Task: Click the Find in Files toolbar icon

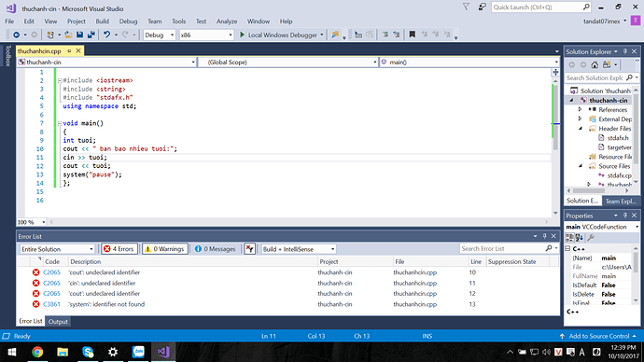Action: (335, 35)
